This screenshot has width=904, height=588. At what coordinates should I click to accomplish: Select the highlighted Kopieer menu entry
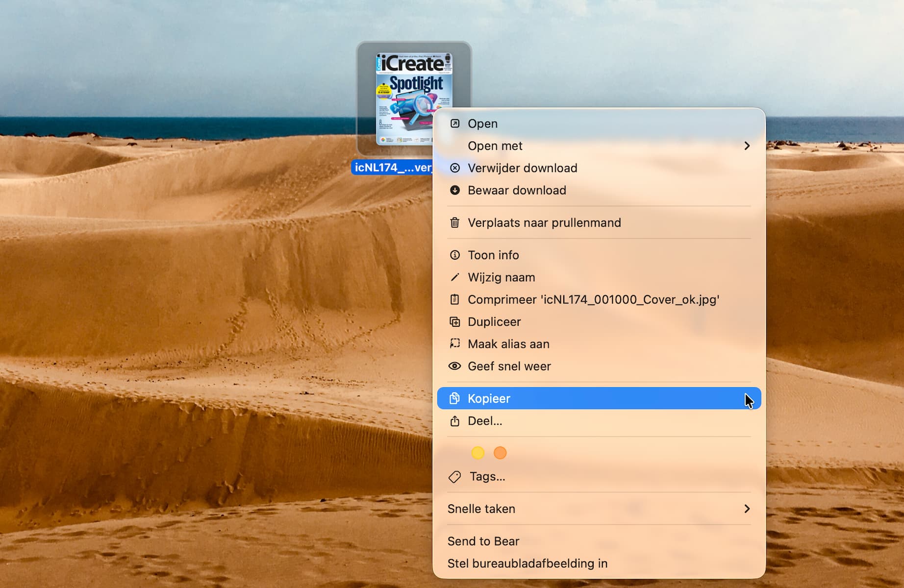(x=488, y=398)
